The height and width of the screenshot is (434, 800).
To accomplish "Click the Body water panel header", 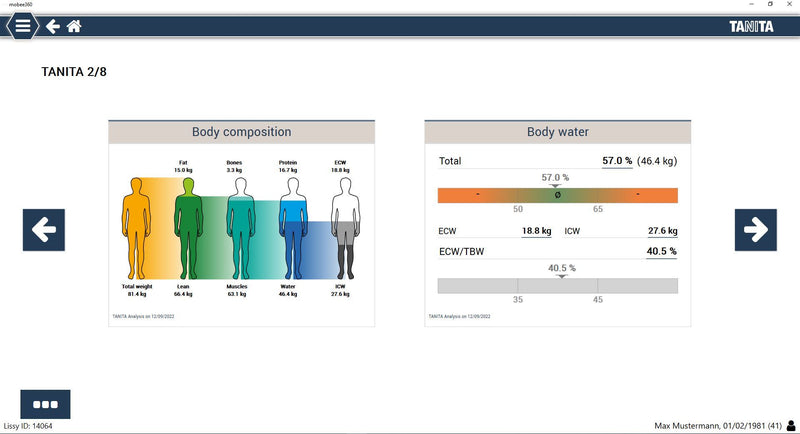I will [x=557, y=132].
